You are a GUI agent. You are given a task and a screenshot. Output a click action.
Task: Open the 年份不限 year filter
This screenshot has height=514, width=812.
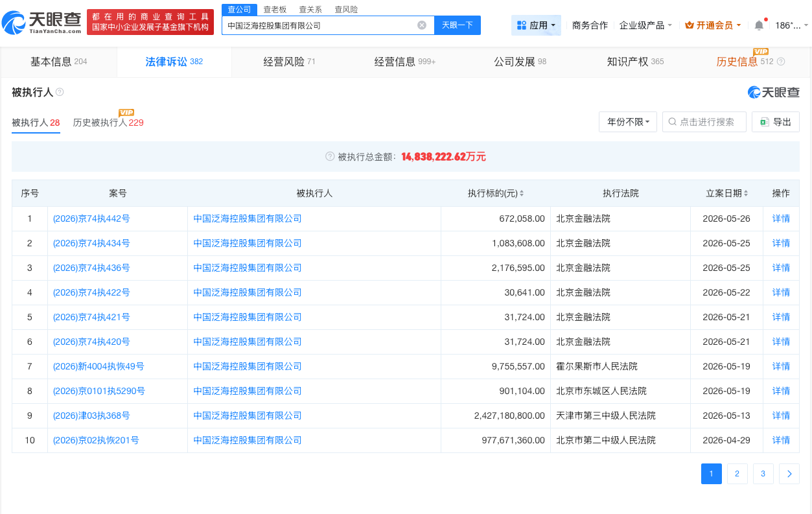[x=629, y=122]
